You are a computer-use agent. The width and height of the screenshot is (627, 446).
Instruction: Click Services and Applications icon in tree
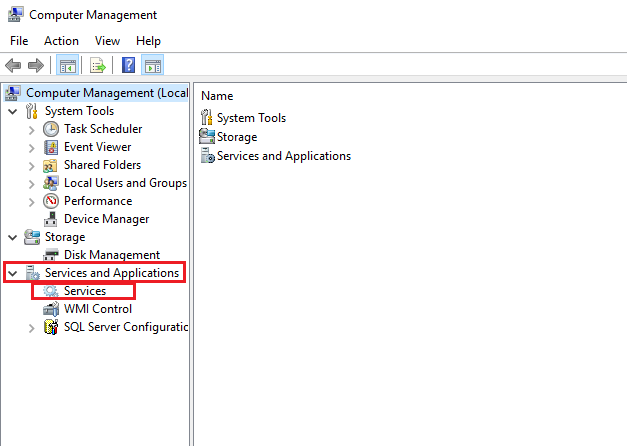[x=32, y=273]
